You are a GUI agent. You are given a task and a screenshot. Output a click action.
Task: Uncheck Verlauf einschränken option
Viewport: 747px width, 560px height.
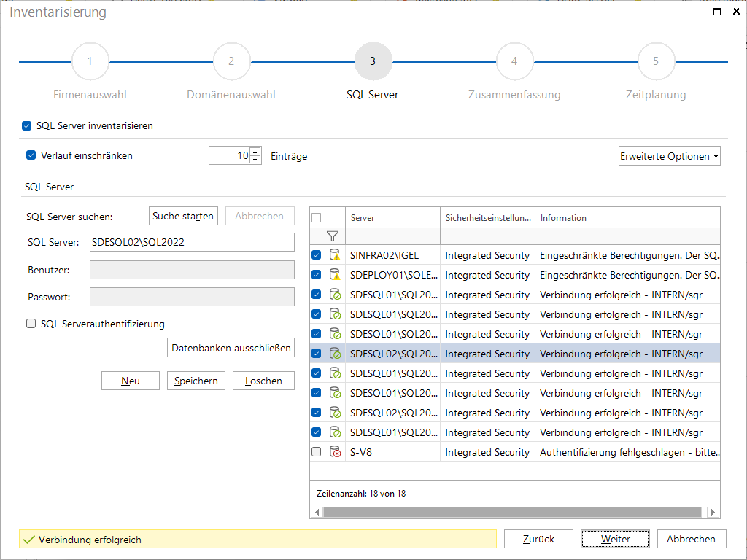[x=31, y=155]
